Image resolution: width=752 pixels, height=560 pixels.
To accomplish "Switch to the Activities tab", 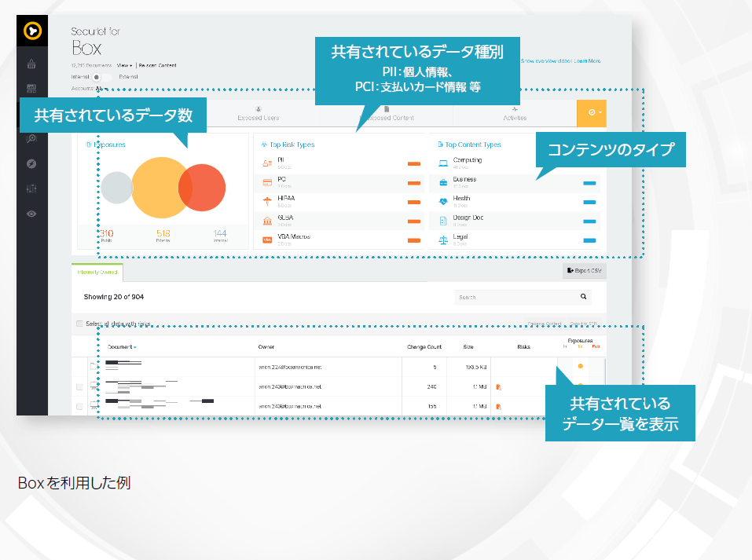I will click(x=515, y=114).
